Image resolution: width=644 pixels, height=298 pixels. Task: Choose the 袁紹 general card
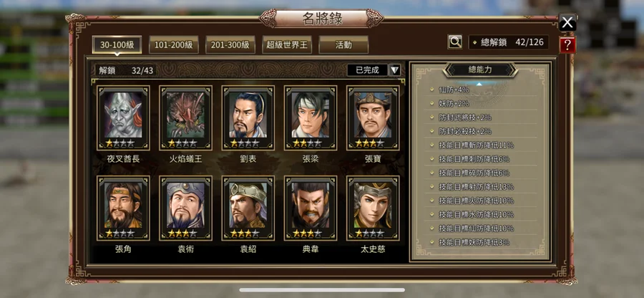pyautogui.click(x=248, y=208)
